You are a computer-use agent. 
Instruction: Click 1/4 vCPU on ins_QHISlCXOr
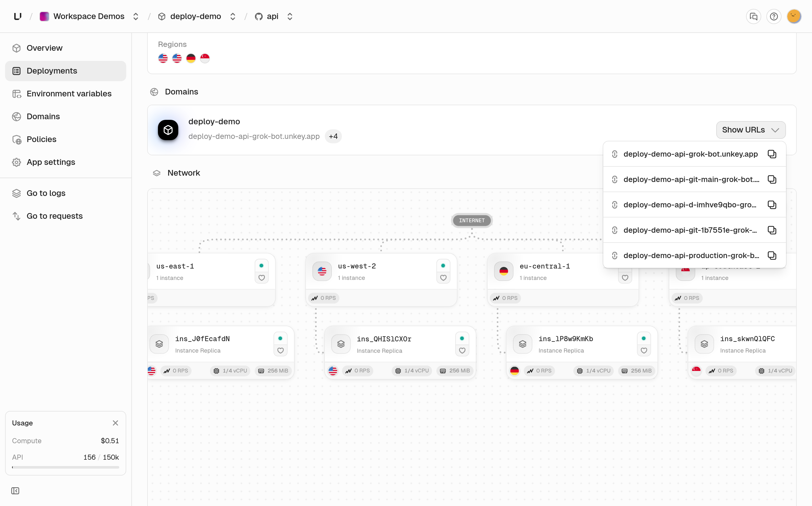pos(412,371)
